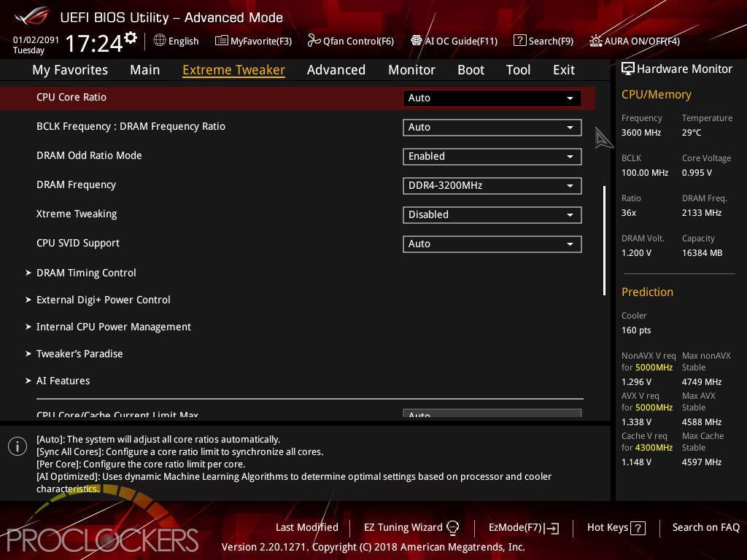Open the CPU Core Ratio dropdown
Viewport: 747px width, 560px height.
tap(492, 98)
